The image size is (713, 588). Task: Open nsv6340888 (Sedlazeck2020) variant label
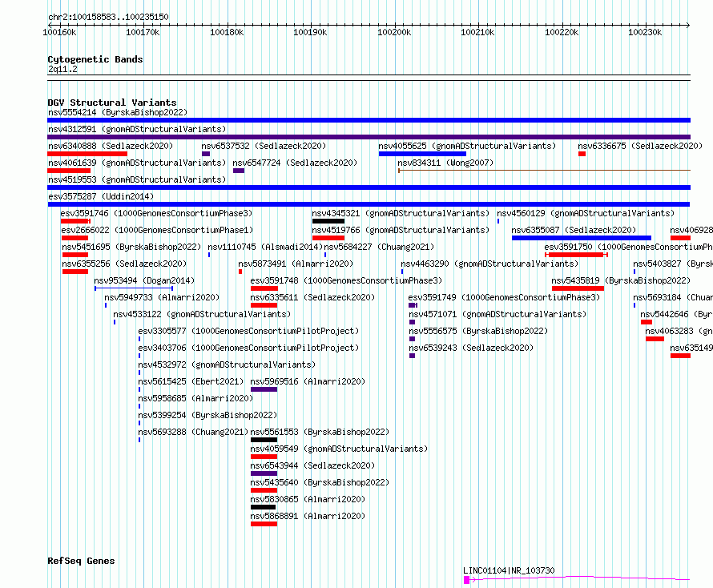click(111, 146)
